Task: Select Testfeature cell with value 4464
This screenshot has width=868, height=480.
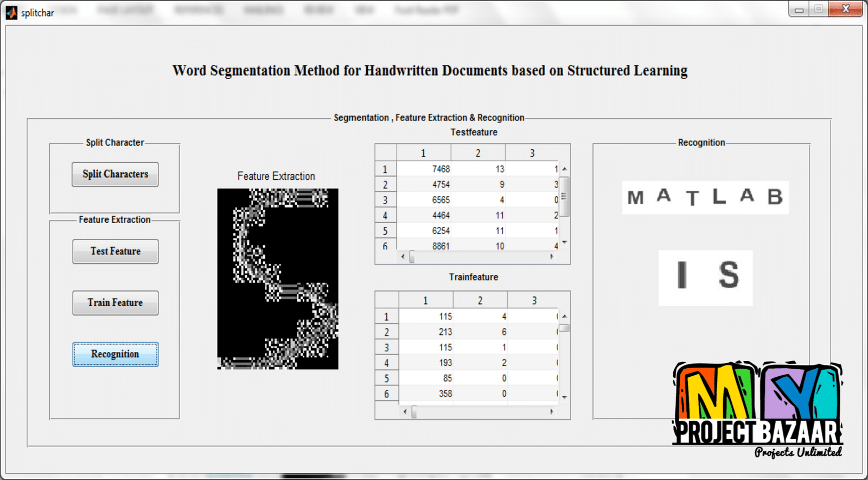Action: click(424, 216)
